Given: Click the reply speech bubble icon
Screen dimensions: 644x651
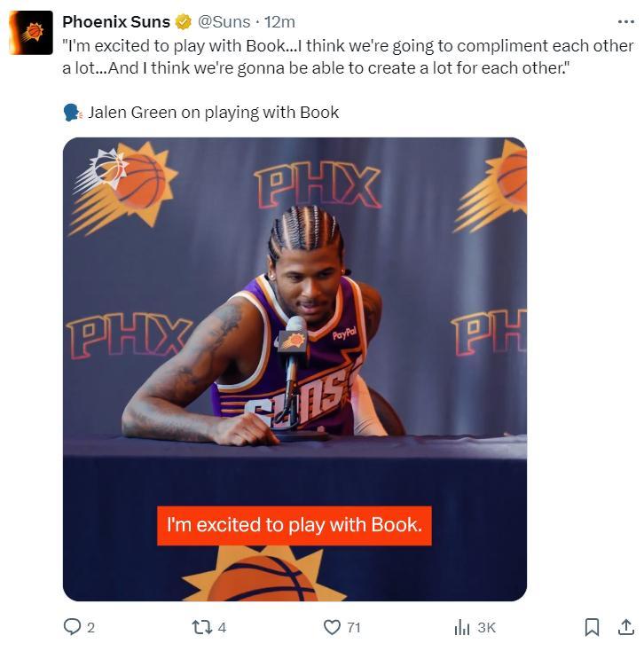Looking at the screenshot, I should 72,626.
